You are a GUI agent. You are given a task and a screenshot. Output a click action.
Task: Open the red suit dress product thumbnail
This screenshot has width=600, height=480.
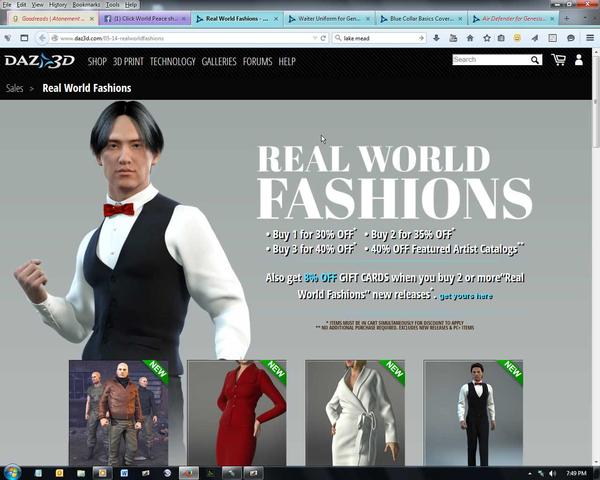coord(236,413)
